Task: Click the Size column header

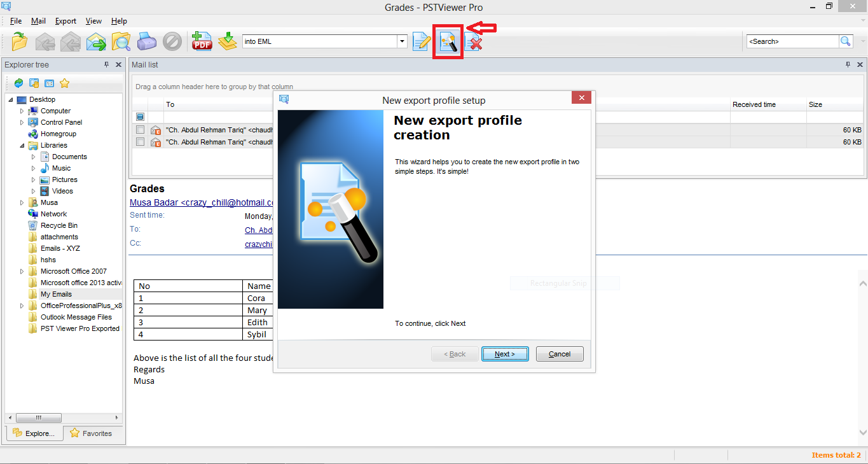Action: click(835, 104)
